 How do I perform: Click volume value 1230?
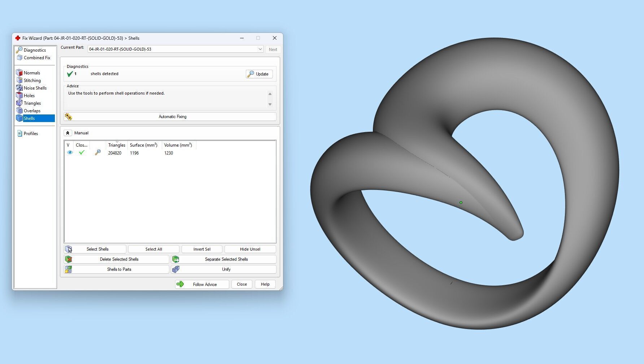[x=169, y=153]
